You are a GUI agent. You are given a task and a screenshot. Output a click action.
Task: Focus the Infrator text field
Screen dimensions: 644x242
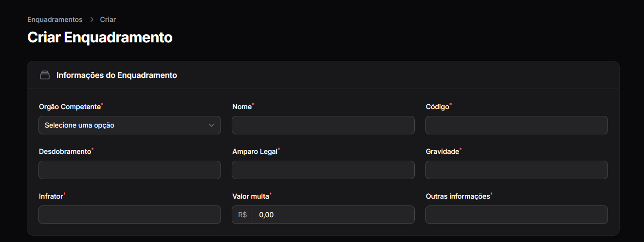click(129, 215)
